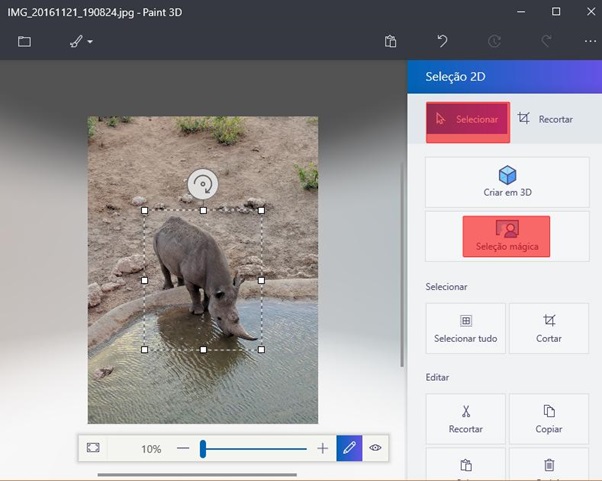Choose the Recortar crop tool at top
602x481 pixels.
point(545,119)
